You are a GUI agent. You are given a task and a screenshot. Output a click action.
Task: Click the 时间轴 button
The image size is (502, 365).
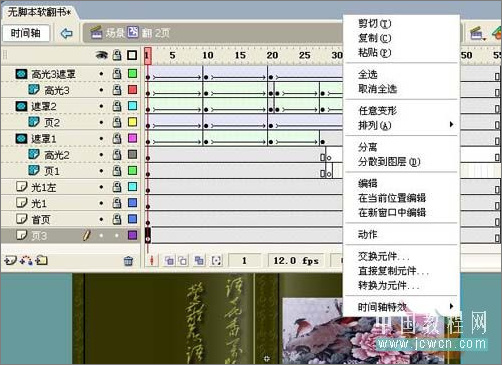[x=26, y=33]
